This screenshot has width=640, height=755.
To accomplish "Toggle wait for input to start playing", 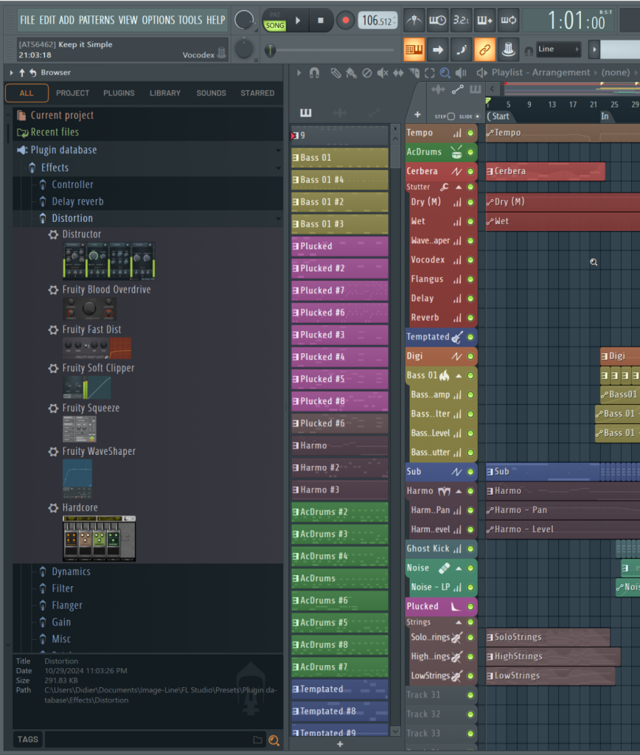I will (437, 20).
